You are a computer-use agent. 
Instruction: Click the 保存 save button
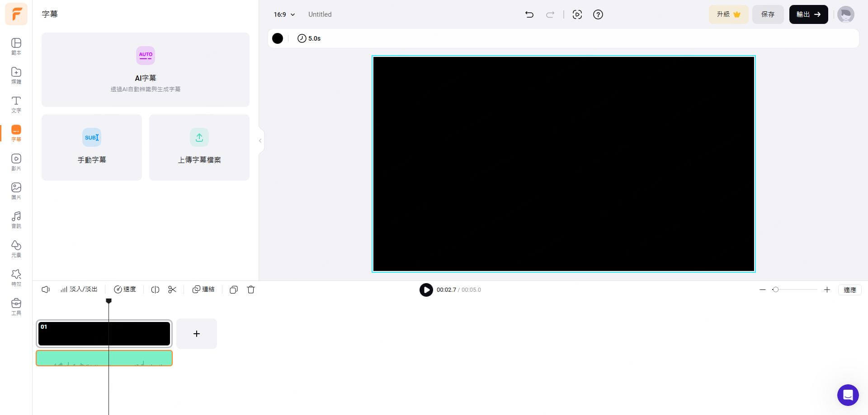[768, 14]
